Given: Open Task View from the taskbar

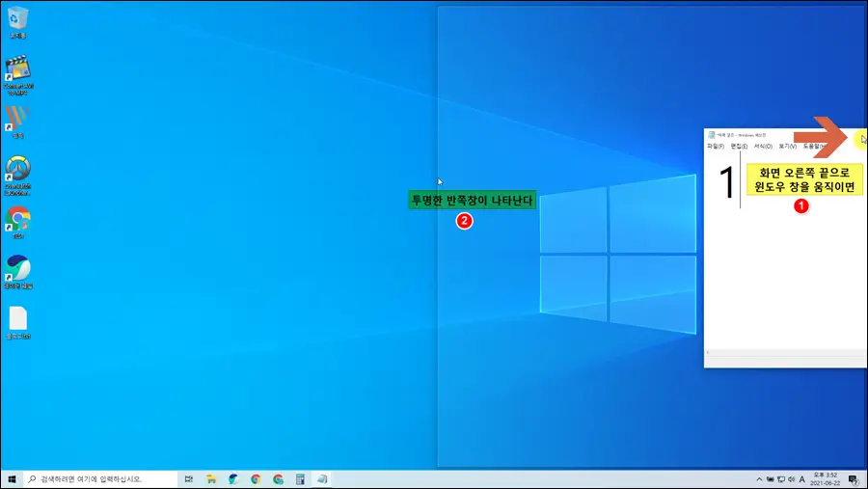Looking at the screenshot, I should tap(189, 479).
